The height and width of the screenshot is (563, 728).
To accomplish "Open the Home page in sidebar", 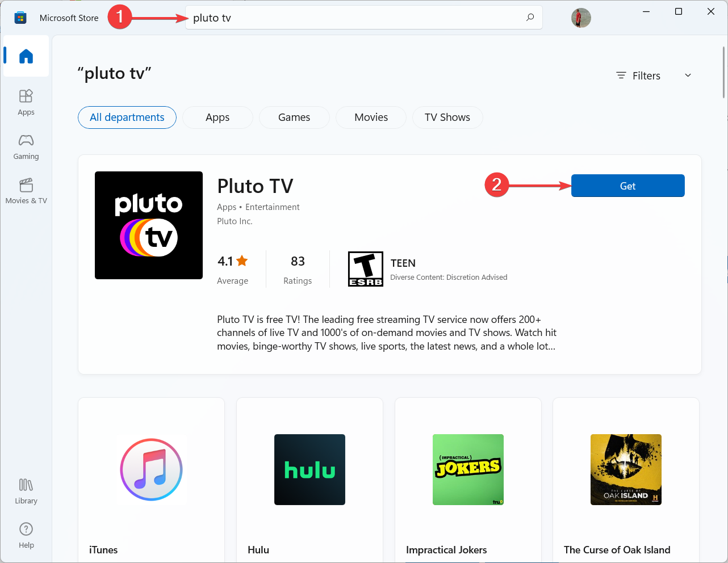I will [26, 56].
